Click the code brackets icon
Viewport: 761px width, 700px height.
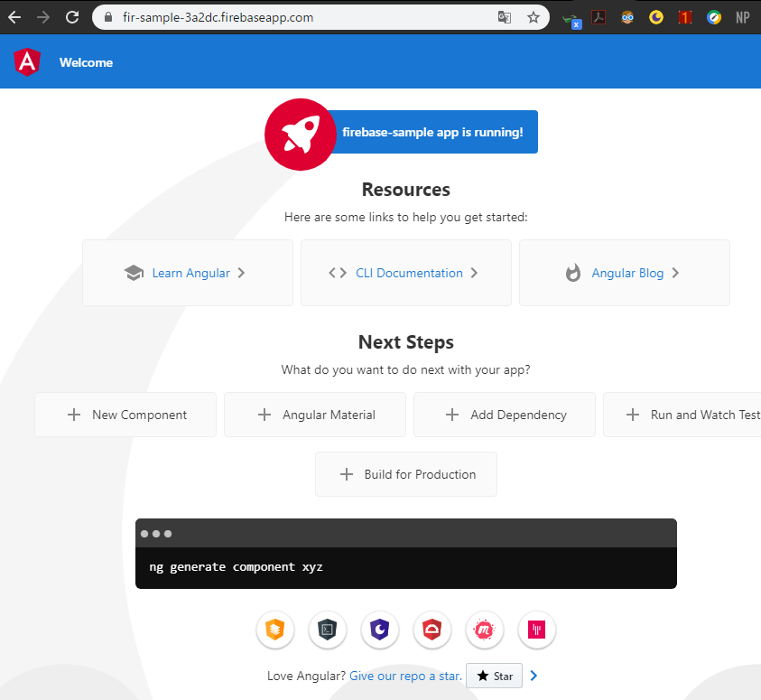(338, 273)
